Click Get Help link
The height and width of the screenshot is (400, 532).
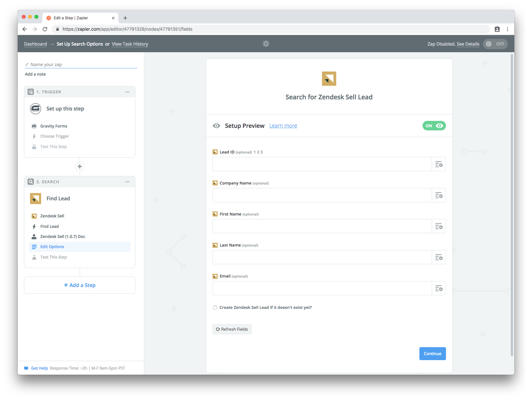tap(40, 368)
